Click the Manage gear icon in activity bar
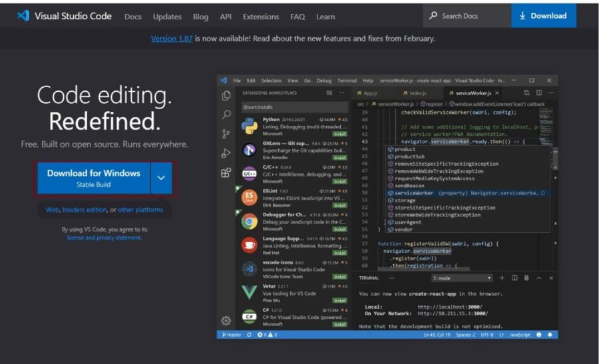 click(x=226, y=321)
